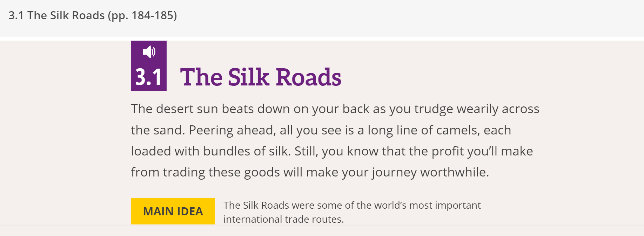Click the line "international trade routes."
The height and width of the screenshot is (236, 644).
[283, 219]
